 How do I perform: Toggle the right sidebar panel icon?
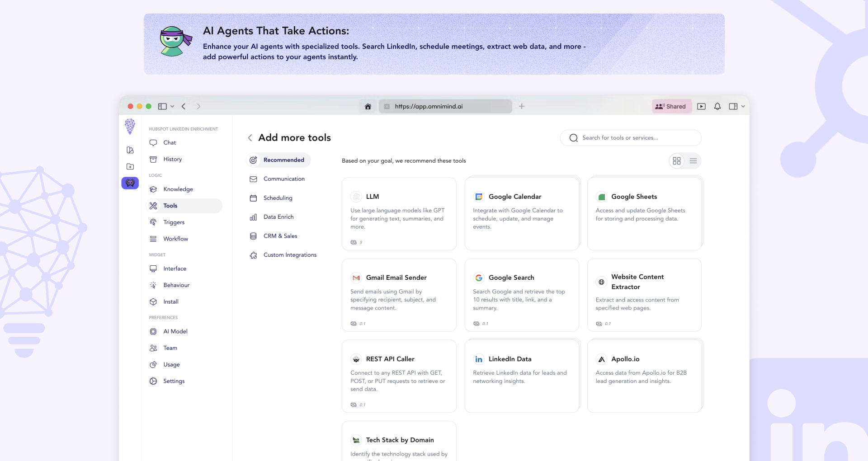pos(733,107)
